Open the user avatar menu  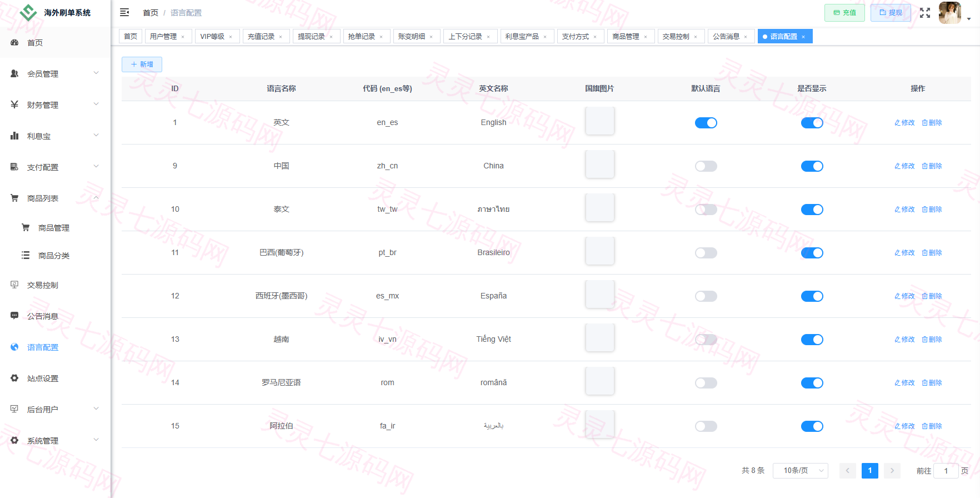point(950,13)
